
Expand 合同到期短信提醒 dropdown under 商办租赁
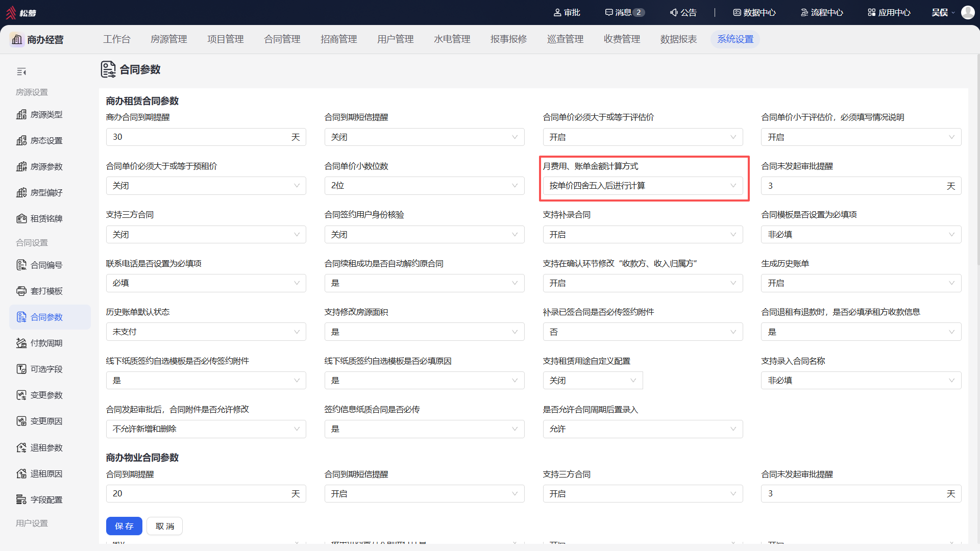[x=424, y=137]
